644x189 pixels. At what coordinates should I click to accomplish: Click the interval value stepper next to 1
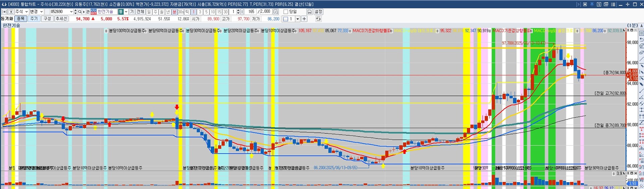(x=238, y=12)
